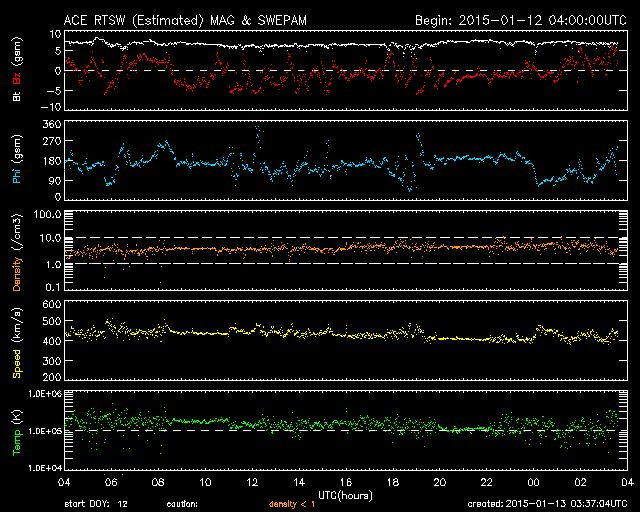640x512 pixels.
Task: Click the 'caution:' label in the footer
Action: point(189,505)
